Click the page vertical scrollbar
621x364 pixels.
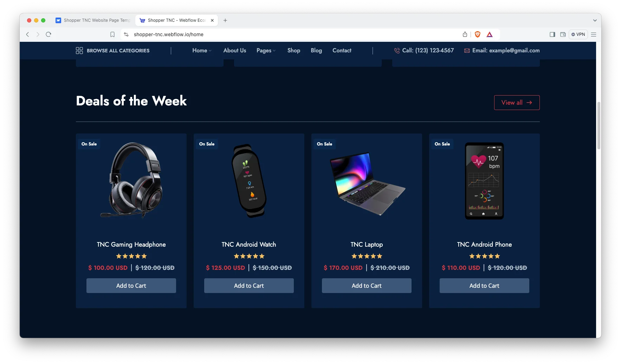(x=599, y=126)
